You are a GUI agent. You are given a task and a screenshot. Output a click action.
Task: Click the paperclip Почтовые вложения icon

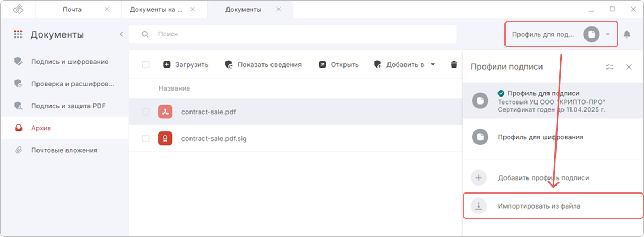tap(18, 150)
